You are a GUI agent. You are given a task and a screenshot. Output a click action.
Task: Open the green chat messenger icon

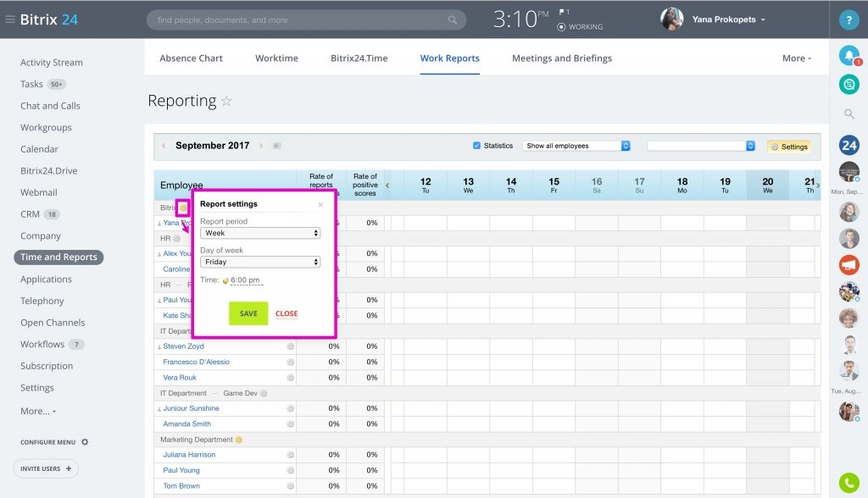[849, 85]
